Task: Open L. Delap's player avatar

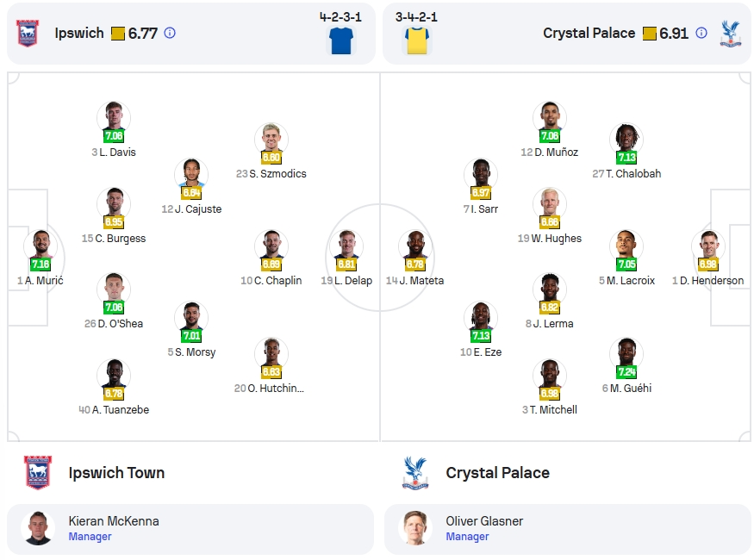Action: (346, 246)
